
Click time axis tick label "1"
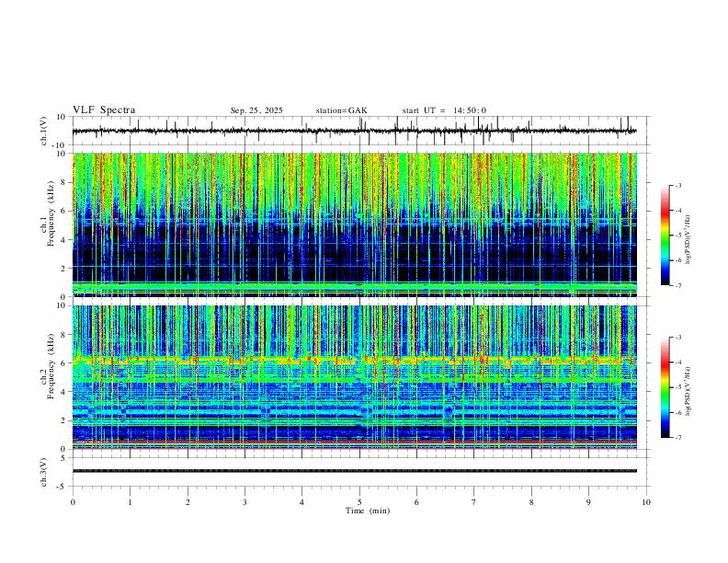pos(130,502)
